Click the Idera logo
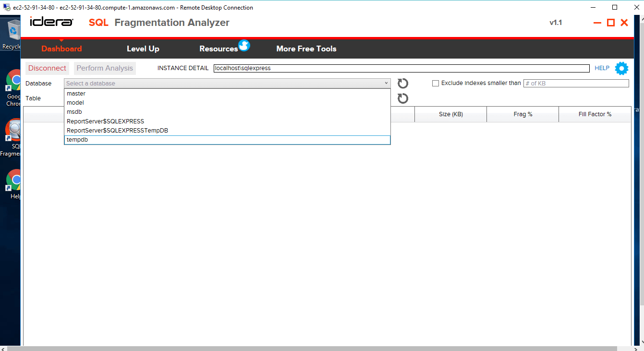The width and height of the screenshot is (644, 351). tap(51, 23)
